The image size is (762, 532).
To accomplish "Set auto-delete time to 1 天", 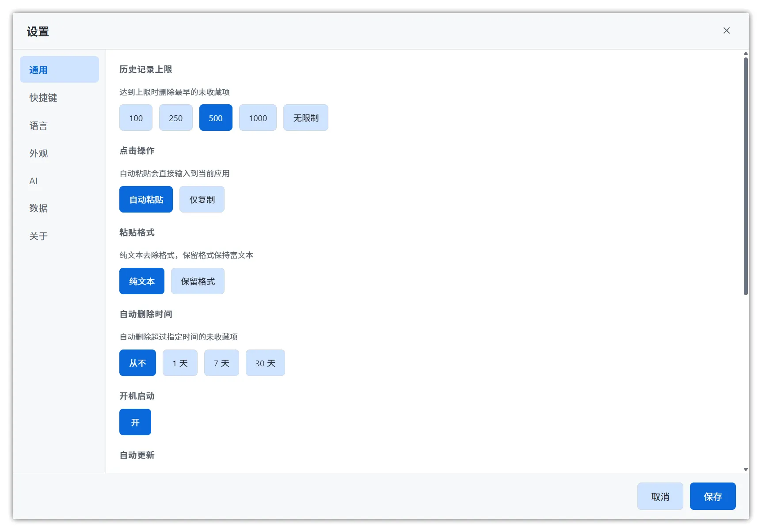I will [180, 363].
